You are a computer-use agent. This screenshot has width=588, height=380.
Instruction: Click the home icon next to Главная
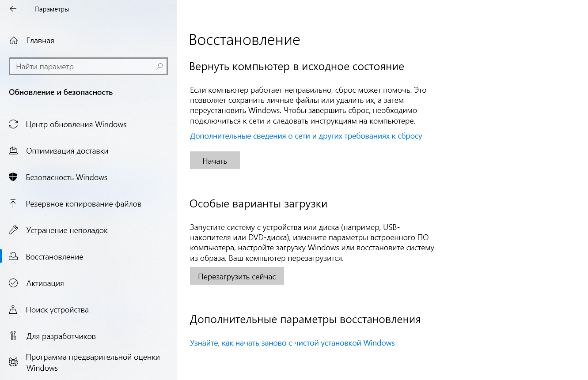14,40
